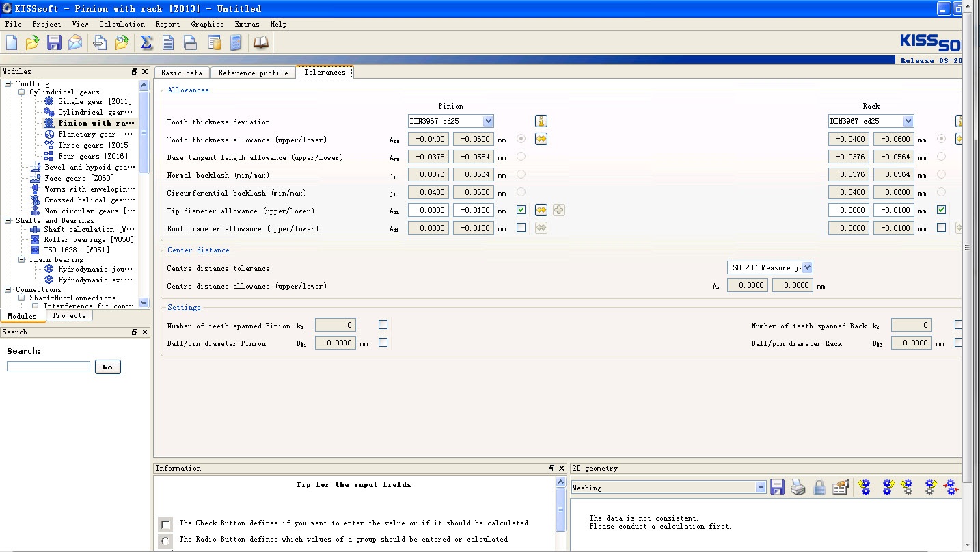Collapse the Toothing tree node
Screen dimensions: 980x552
[x=8, y=84]
